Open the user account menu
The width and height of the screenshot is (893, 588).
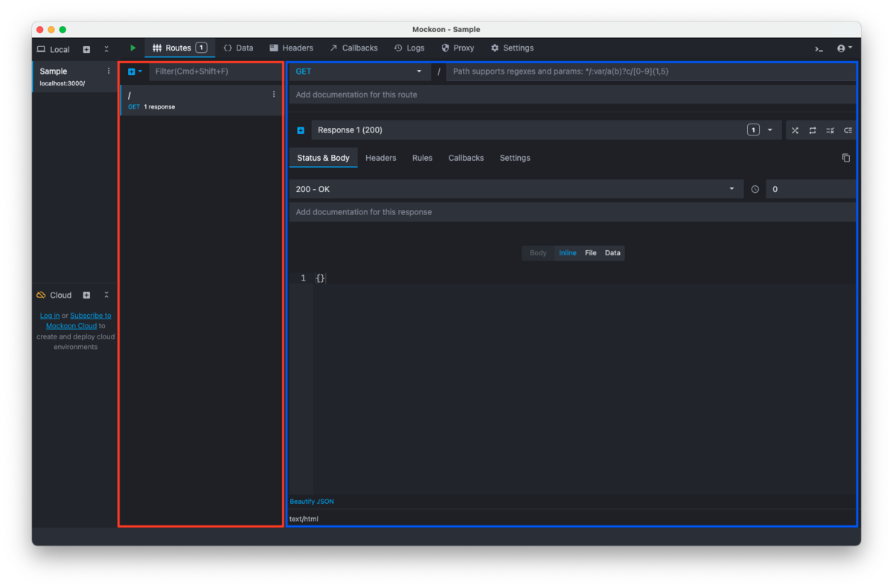click(x=845, y=49)
